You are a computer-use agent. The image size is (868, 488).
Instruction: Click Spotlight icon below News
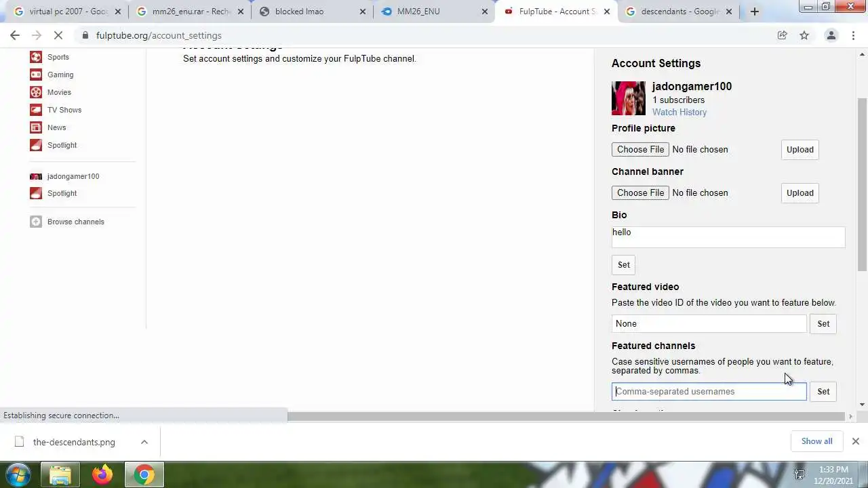pyautogui.click(x=36, y=145)
